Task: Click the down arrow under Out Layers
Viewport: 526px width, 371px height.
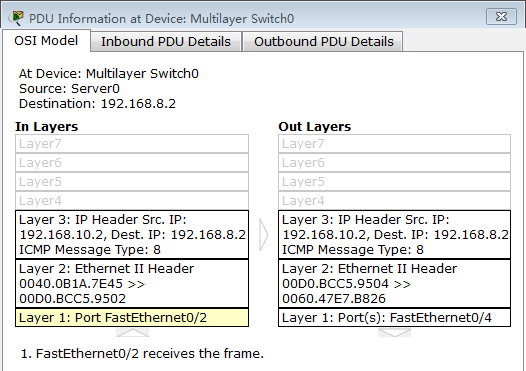Action: point(394,332)
